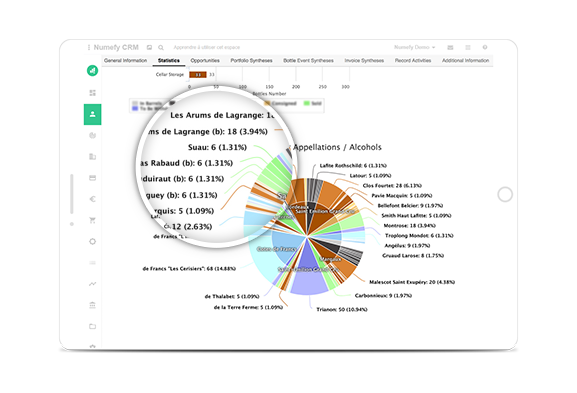Click the chat icon next to Numefy CRM
577x393 pixels.
point(149,47)
